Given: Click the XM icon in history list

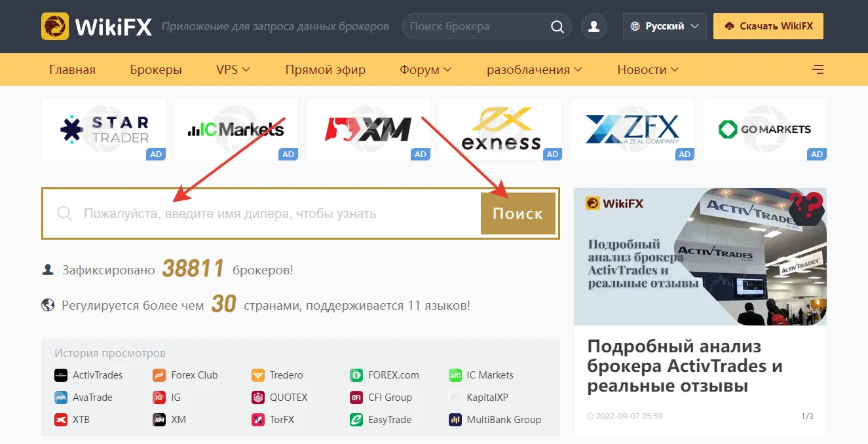Looking at the screenshot, I should pyautogui.click(x=159, y=420).
